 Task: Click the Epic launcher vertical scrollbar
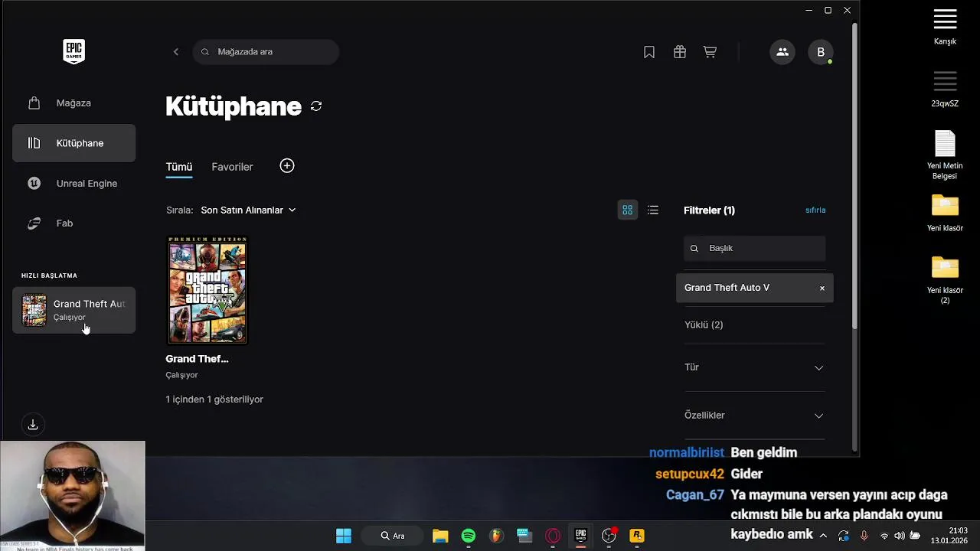(x=855, y=176)
